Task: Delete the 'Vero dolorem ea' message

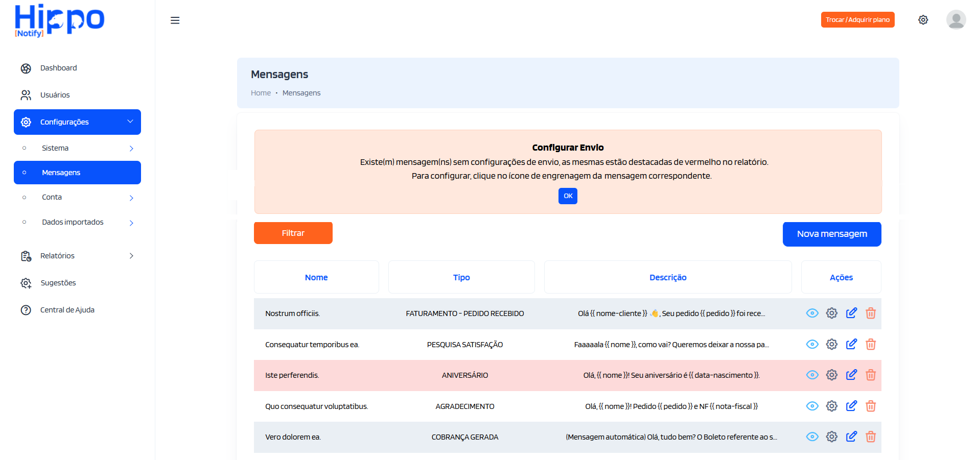Action: click(x=871, y=437)
